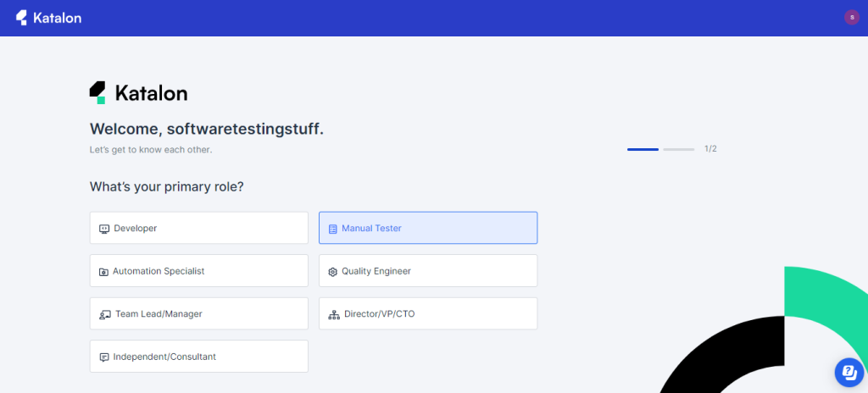Click the first progress step bar

[643, 149]
